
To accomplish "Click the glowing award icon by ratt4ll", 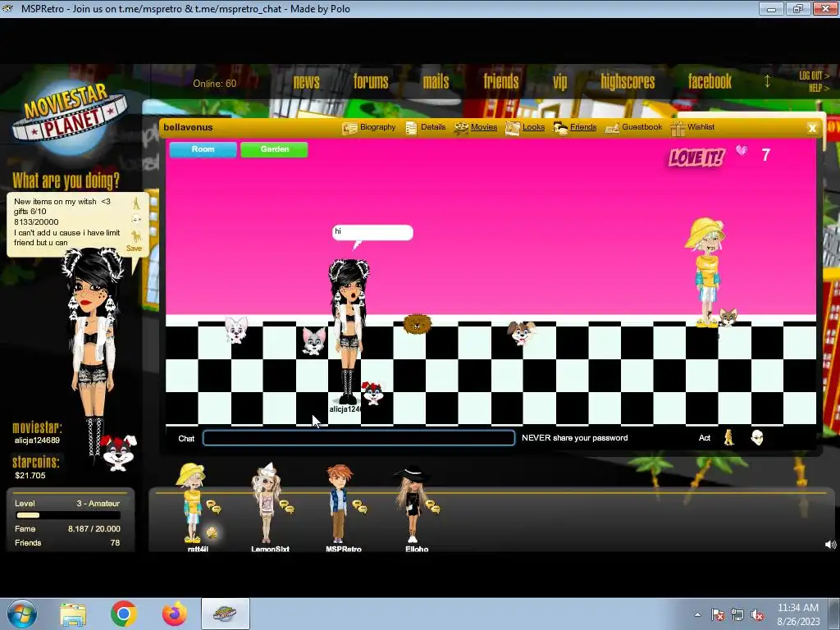I will coord(212,532).
